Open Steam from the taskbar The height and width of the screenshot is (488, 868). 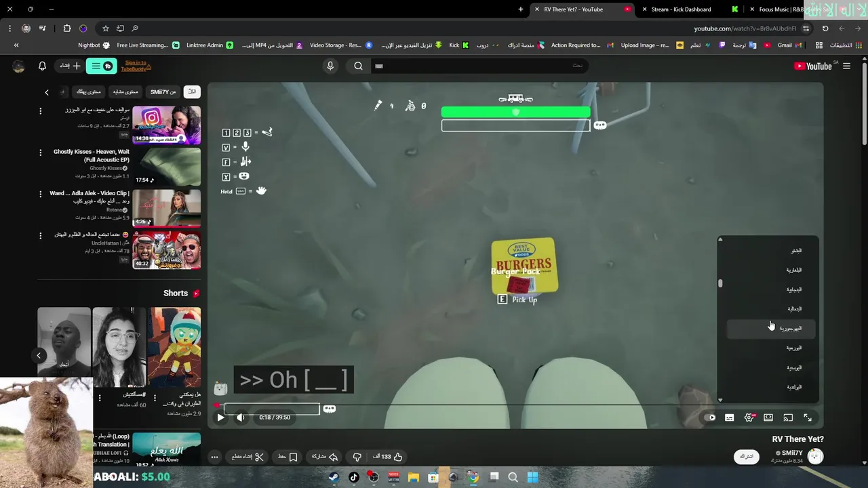pyautogui.click(x=334, y=477)
